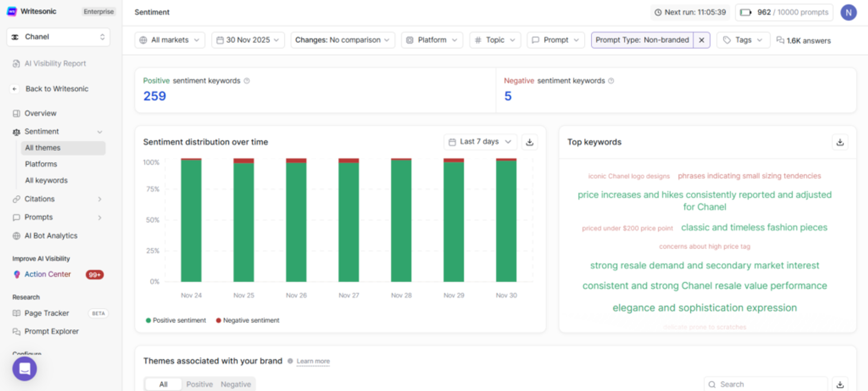Toggle the Negative sentiment legend item
The image size is (868, 391).
pyautogui.click(x=248, y=320)
